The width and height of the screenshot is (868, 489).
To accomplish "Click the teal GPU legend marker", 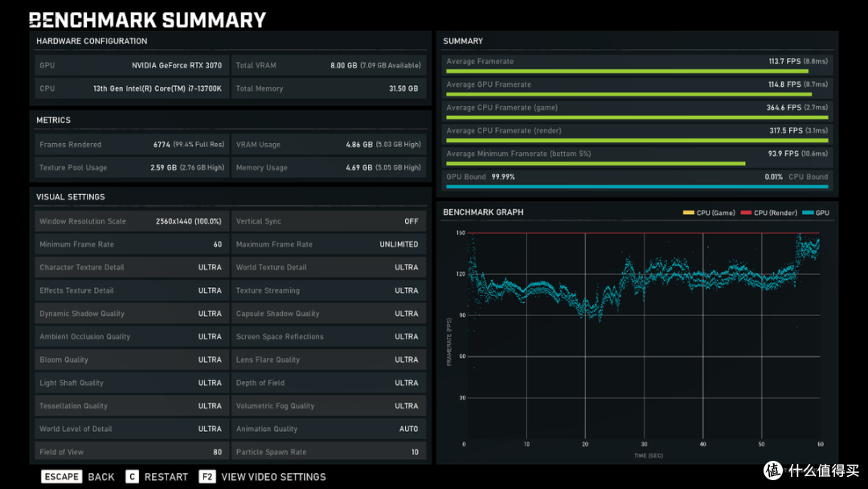I will click(x=809, y=213).
